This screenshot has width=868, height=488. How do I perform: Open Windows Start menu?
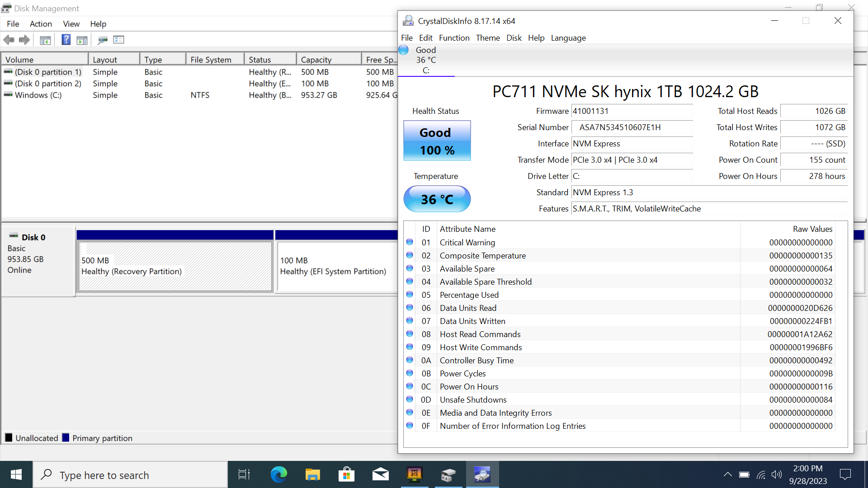coord(16,474)
